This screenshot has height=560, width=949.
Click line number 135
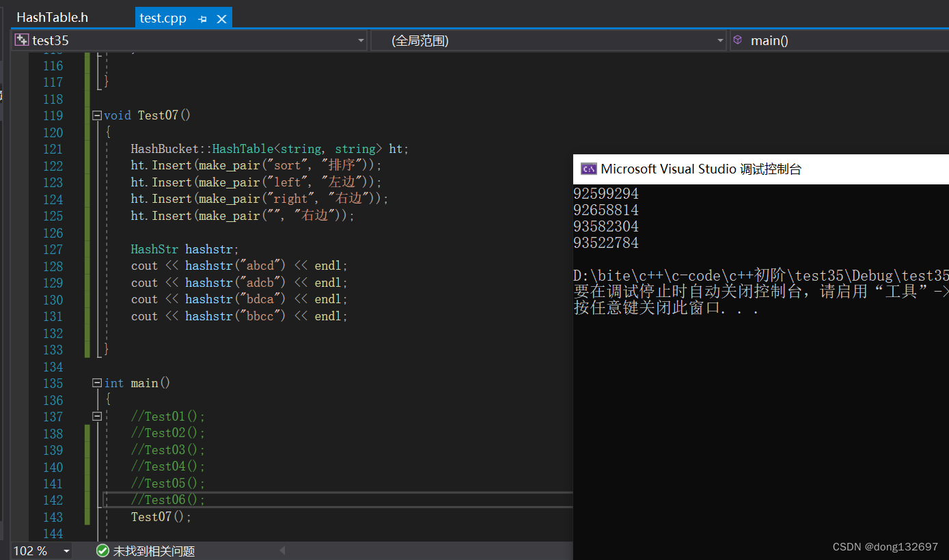[53, 383]
